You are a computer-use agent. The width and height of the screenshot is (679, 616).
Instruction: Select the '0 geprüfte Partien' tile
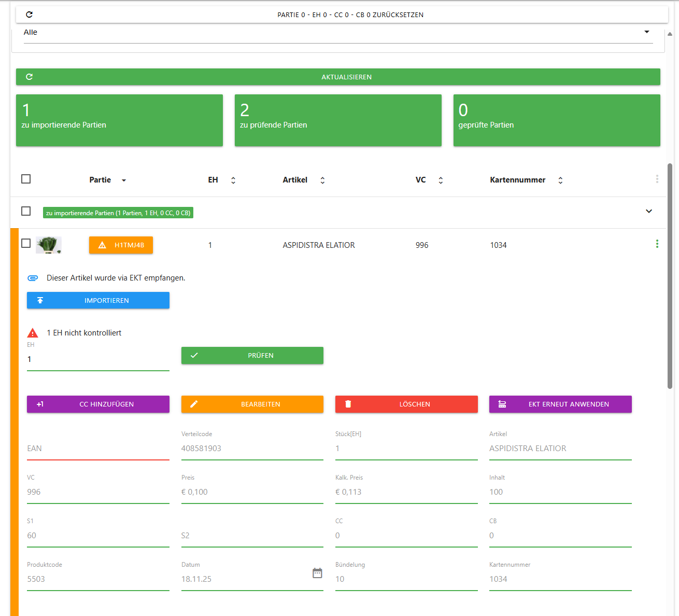point(556,120)
